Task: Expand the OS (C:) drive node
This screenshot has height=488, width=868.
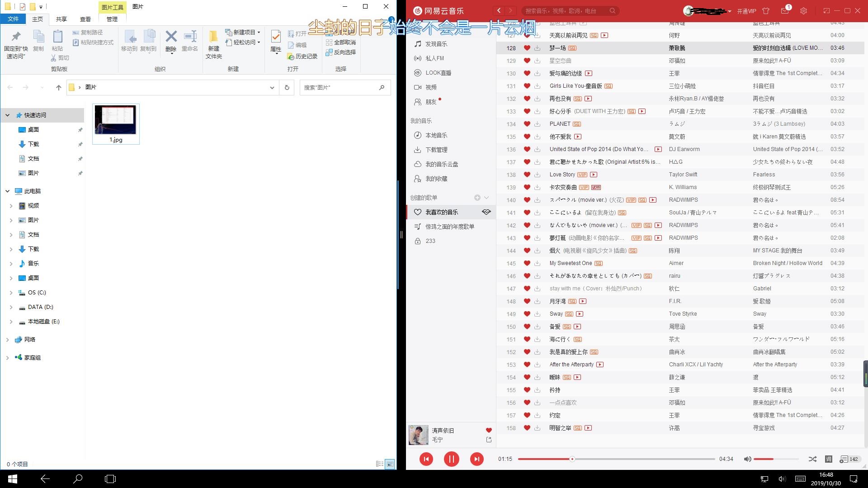Action: (x=11, y=292)
